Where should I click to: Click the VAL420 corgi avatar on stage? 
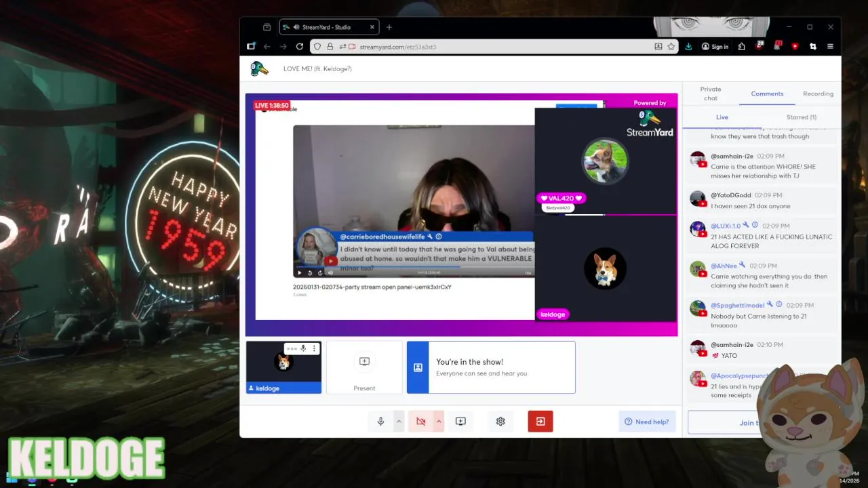[605, 161]
